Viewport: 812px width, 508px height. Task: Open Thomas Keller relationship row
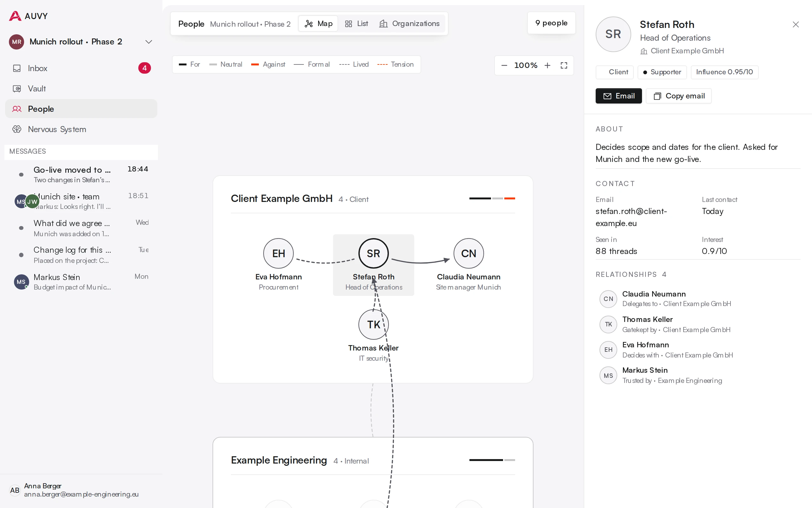coord(698,324)
